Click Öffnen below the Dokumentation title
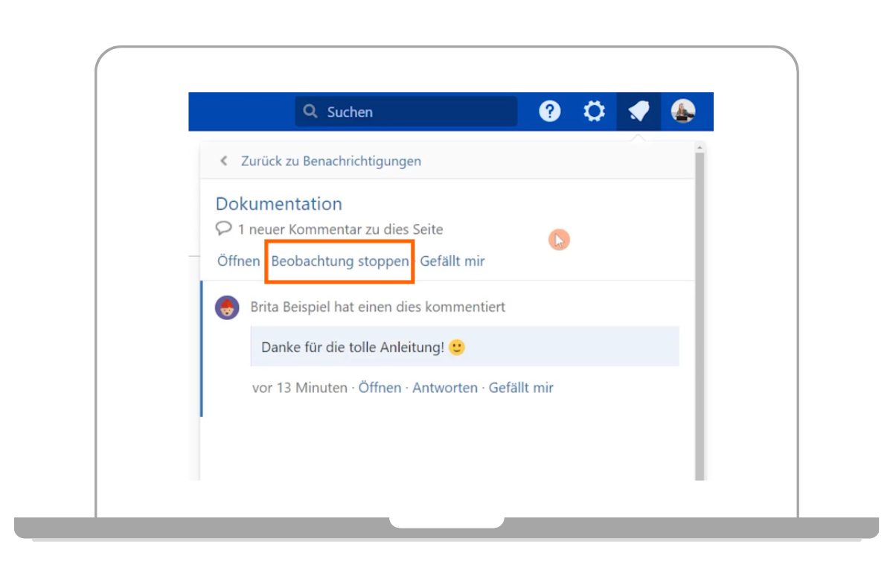Screen dimensions: 893x588 (x=238, y=261)
